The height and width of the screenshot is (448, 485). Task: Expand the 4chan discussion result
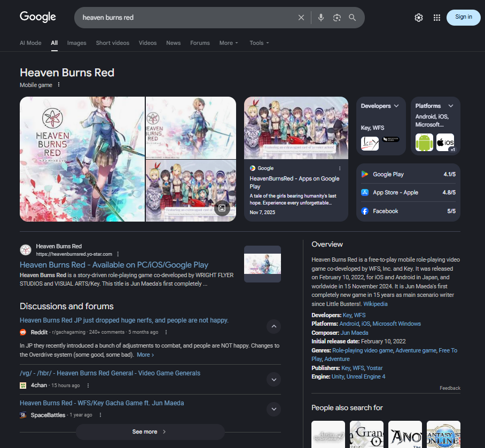coord(273,380)
